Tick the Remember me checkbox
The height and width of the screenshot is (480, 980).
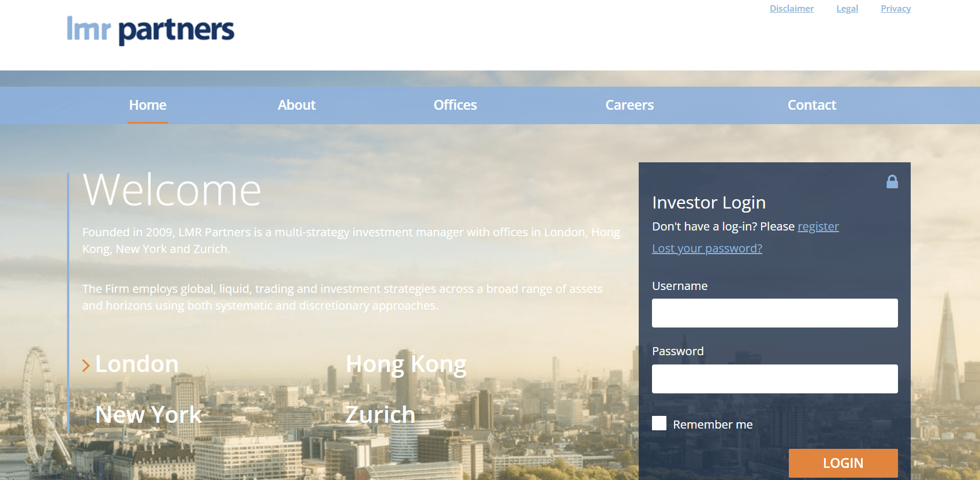coord(659,423)
